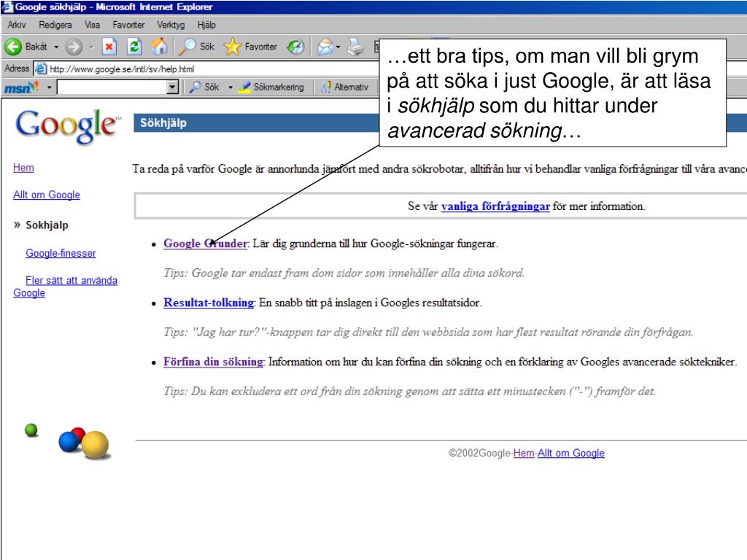Viewport: 747px width, 560px height.
Task: Click the green Bakåt back arrow
Action: coord(13,47)
